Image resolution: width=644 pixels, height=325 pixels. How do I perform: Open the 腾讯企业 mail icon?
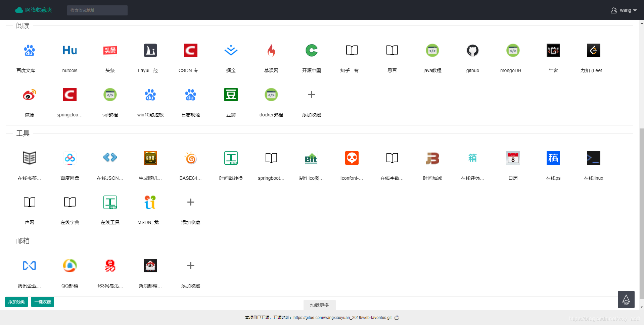click(x=30, y=266)
